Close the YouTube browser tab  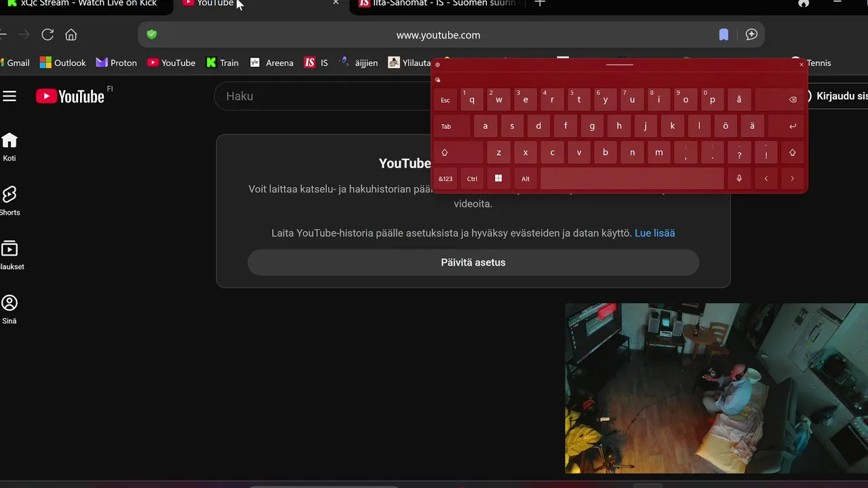(x=335, y=3)
